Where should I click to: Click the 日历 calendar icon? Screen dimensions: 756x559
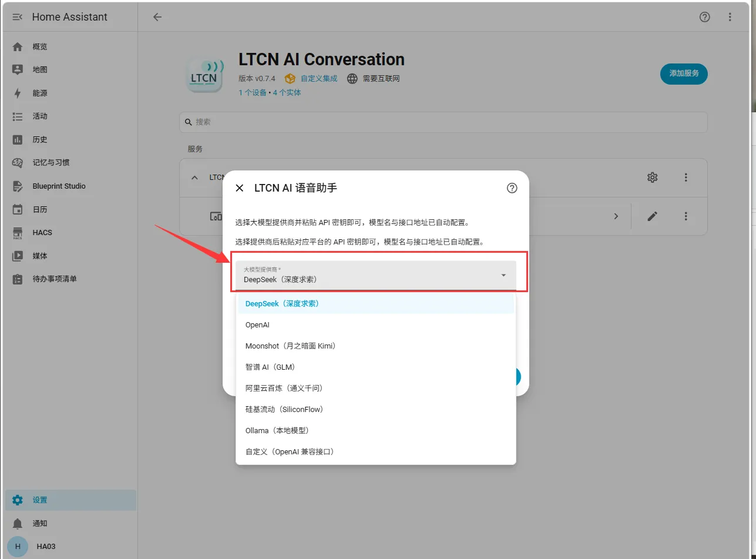click(x=18, y=209)
